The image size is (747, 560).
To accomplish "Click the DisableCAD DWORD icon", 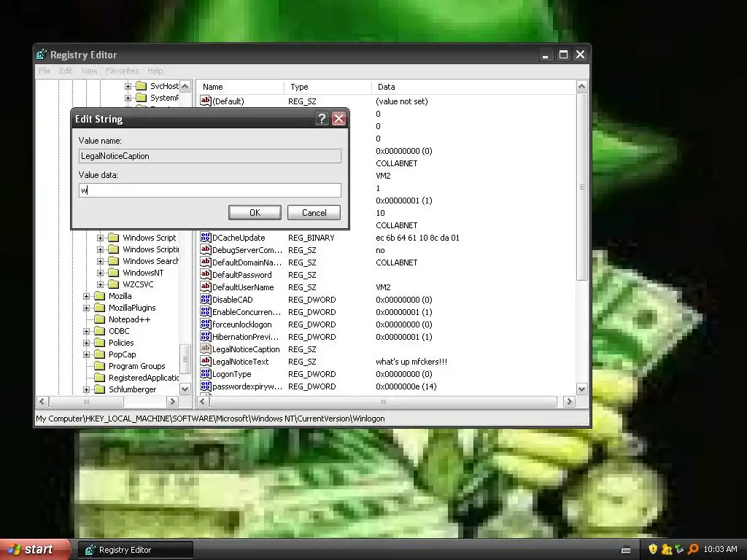I will click(205, 299).
